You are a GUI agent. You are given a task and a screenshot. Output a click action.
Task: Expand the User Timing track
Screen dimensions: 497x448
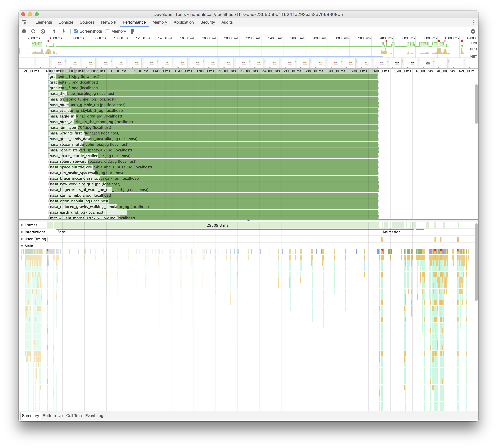click(22, 239)
